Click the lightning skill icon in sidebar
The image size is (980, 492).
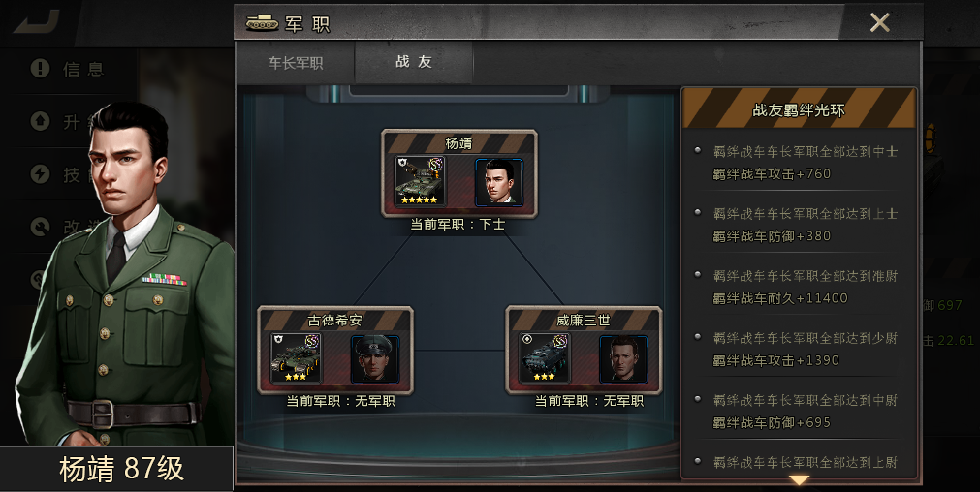click(x=40, y=173)
